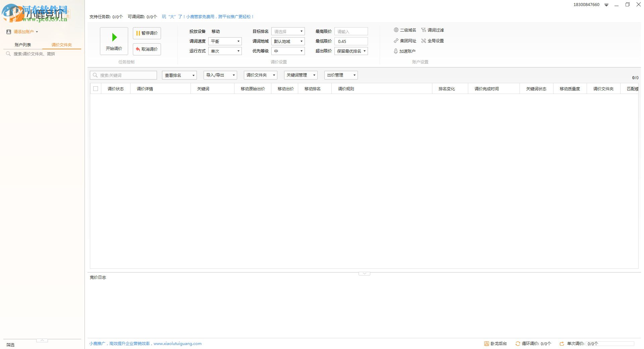Open the 运行方式 dropdown set to 单次

pos(225,51)
